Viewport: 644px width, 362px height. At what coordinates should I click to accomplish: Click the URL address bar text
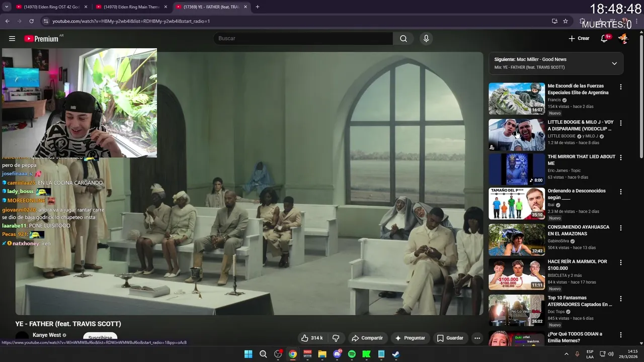tap(131, 21)
